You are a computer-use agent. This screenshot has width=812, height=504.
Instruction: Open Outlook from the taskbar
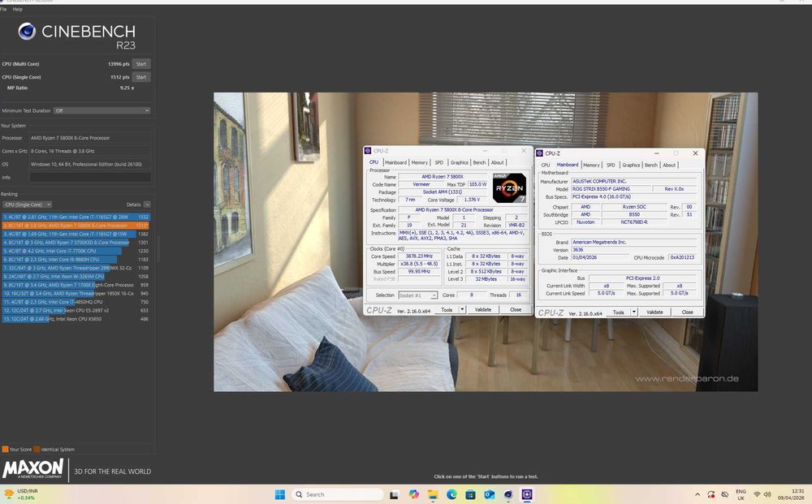tap(490, 494)
